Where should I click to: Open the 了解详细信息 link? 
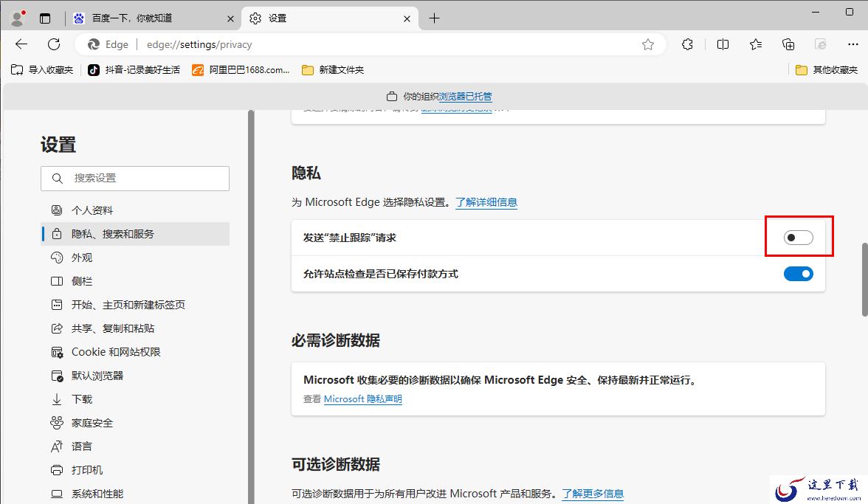tap(486, 202)
